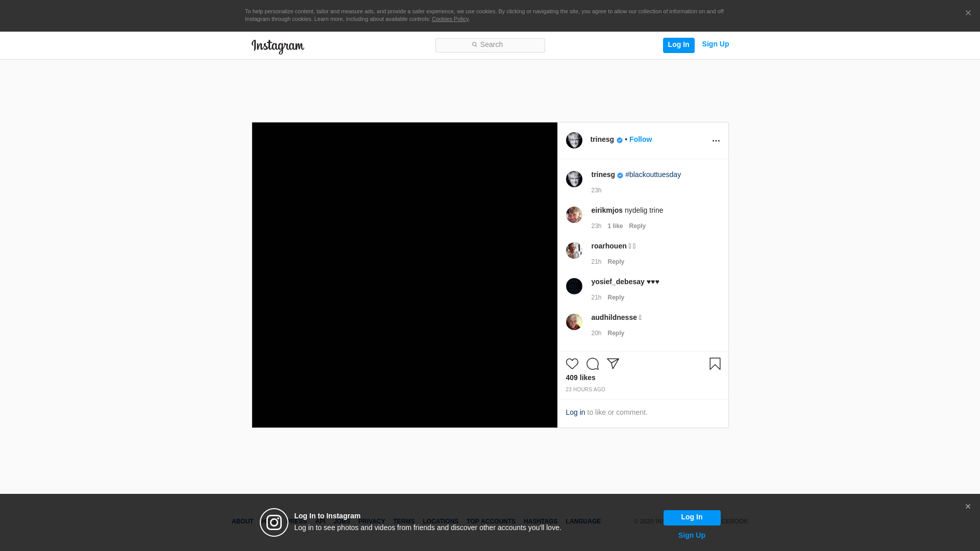980x551 pixels.
Task: Click the comment speech bubble icon
Action: coord(592,364)
